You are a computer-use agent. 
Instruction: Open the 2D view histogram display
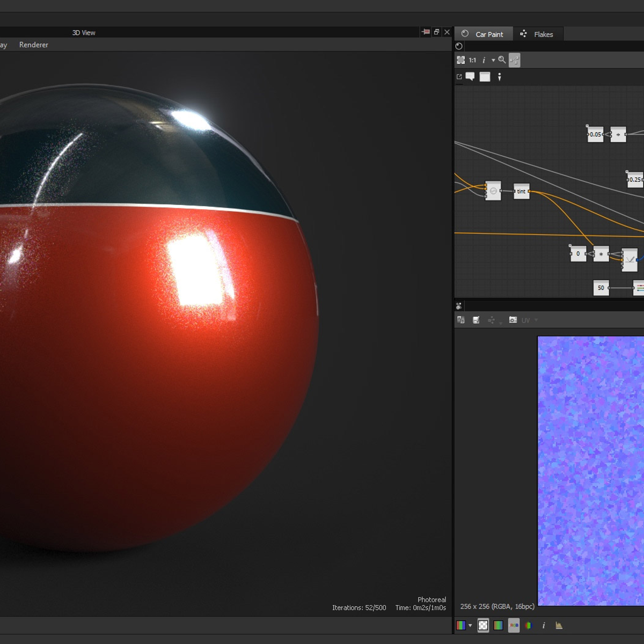coord(558,625)
